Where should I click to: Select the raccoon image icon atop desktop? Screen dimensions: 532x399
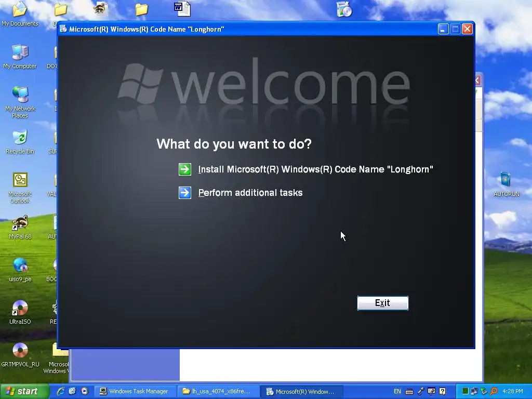point(101,8)
